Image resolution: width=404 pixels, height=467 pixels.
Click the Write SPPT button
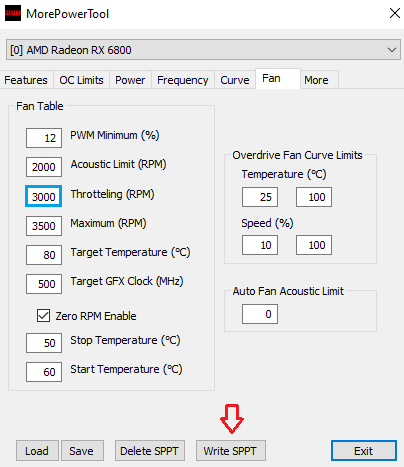(231, 451)
